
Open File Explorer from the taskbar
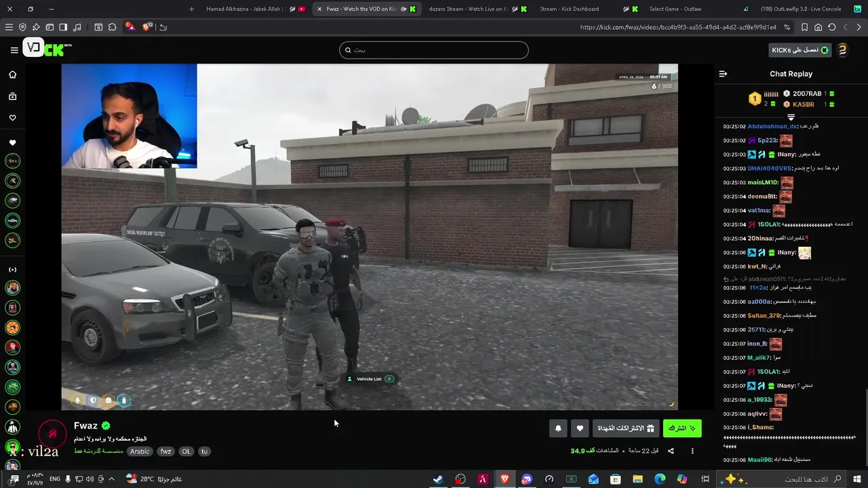pos(637,479)
